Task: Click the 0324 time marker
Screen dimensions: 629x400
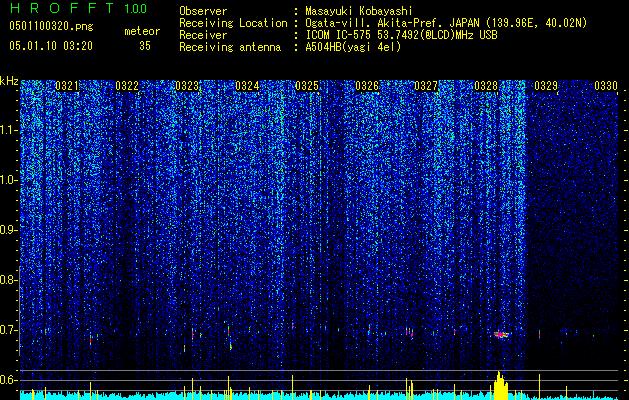Action: [x=247, y=85]
